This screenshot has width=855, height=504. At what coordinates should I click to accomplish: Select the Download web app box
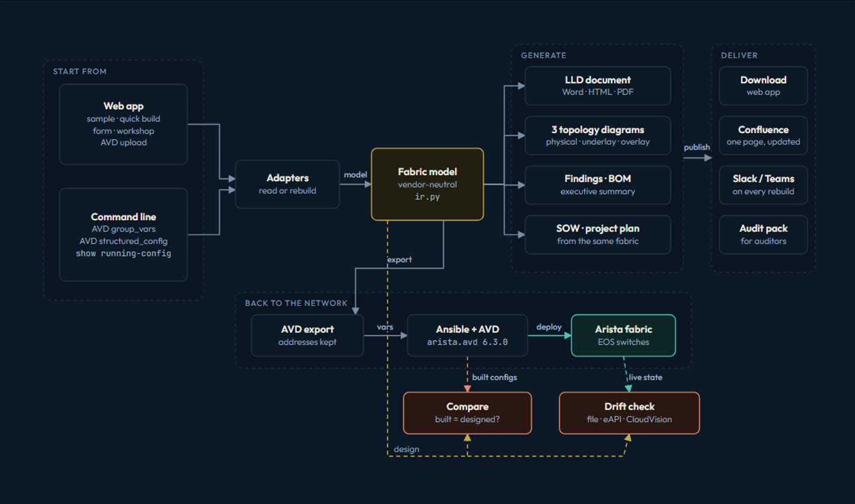(764, 85)
